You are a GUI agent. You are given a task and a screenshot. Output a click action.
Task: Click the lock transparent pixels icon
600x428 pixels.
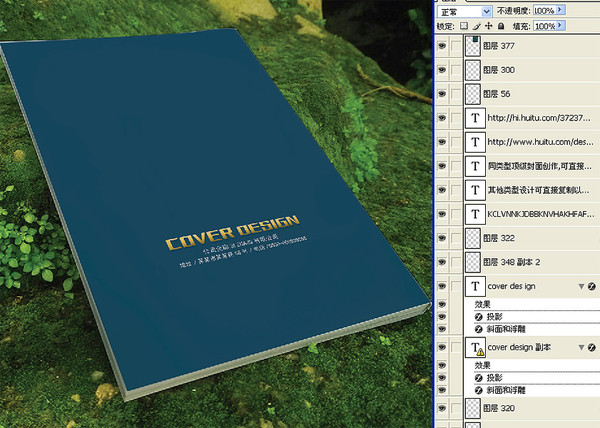[x=464, y=26]
